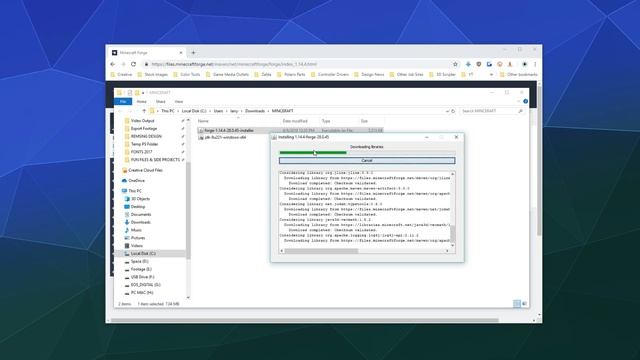
Task: Open the Home tab in Explorer ribbon
Action: click(142, 102)
